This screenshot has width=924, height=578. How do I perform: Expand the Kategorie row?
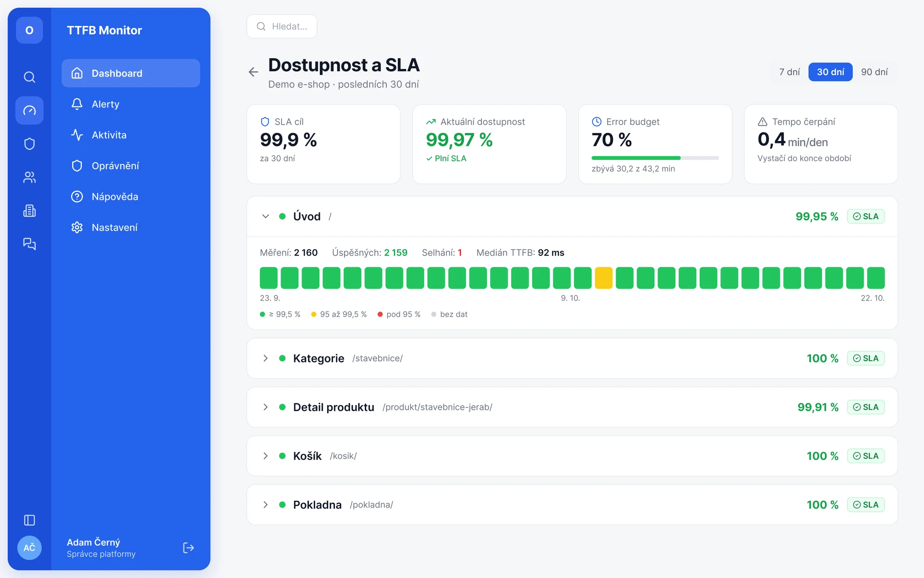pyautogui.click(x=265, y=358)
